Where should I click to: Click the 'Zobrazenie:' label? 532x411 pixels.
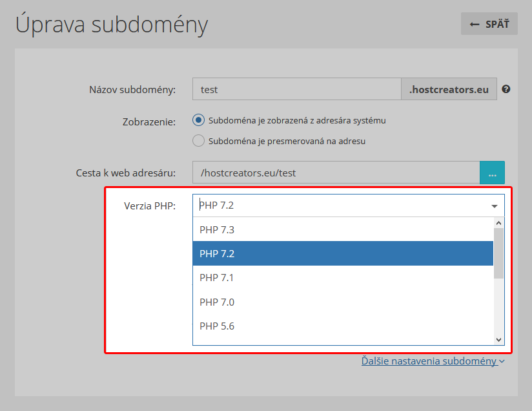click(149, 121)
